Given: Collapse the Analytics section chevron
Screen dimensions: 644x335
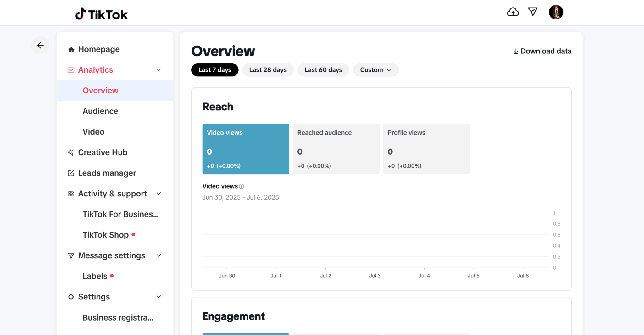Looking at the screenshot, I should point(159,70).
